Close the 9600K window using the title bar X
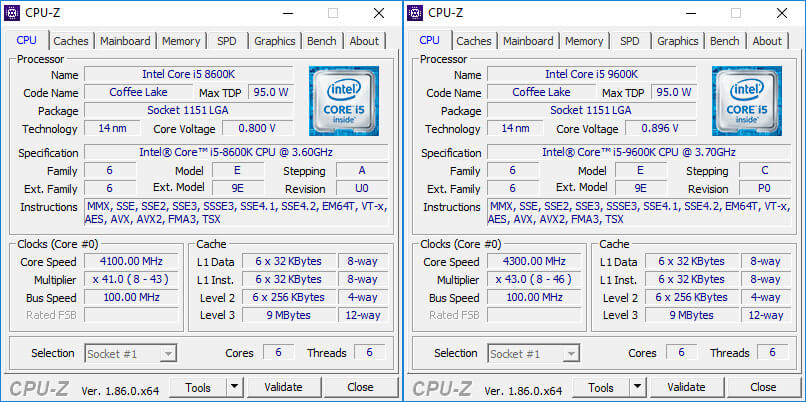This screenshot has height=402, width=806. [x=781, y=13]
